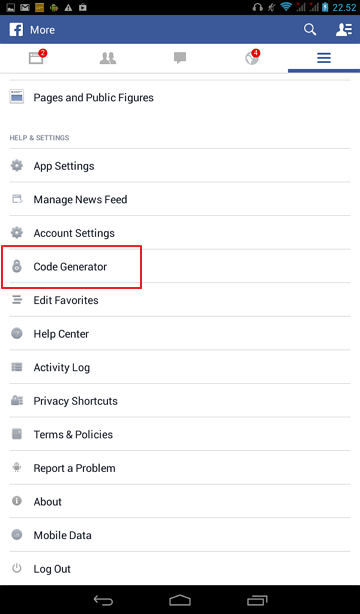The height and width of the screenshot is (614, 360).
Task: Open Privacy Shortcuts
Action: (180, 401)
